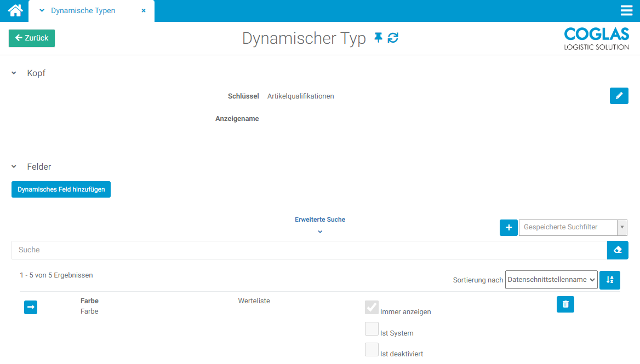Pin the Dynamischer Typ page
The width and height of the screenshot is (640, 364).
(378, 38)
